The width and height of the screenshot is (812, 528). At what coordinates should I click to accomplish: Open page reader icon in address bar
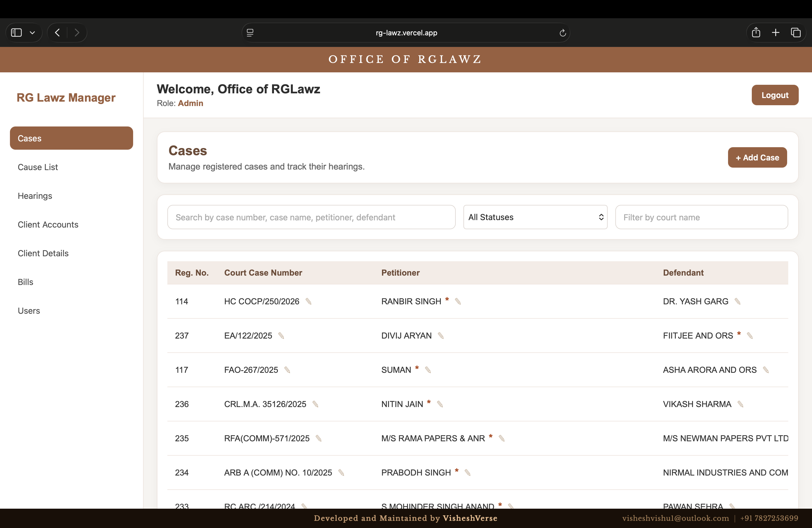pos(250,33)
